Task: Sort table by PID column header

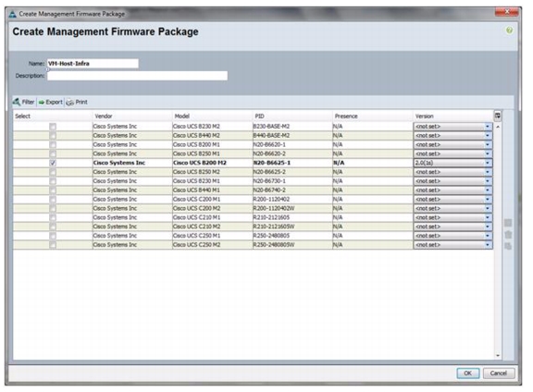Action: tap(292, 116)
